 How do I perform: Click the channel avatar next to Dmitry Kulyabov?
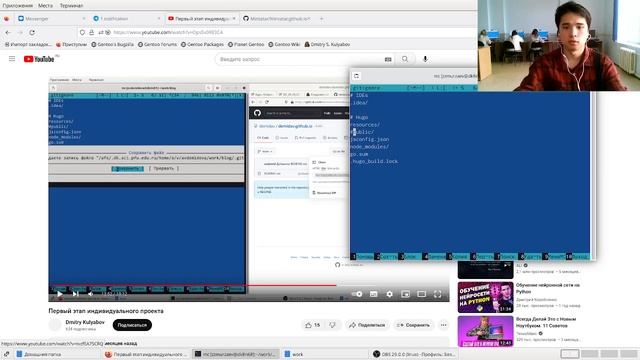point(55,325)
